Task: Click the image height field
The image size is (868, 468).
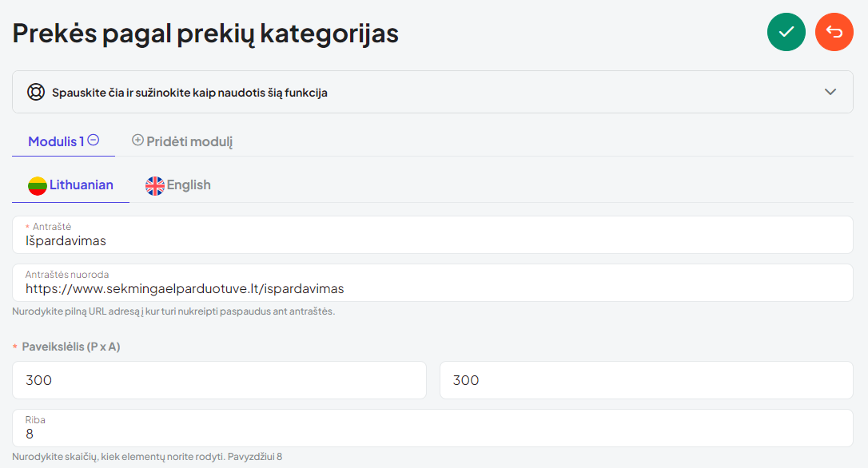Action: (647, 380)
